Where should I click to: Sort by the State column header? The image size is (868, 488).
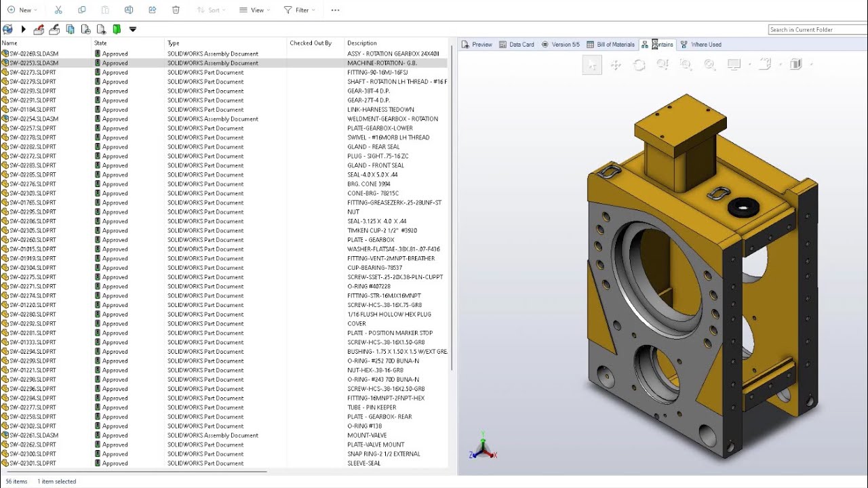tap(129, 43)
